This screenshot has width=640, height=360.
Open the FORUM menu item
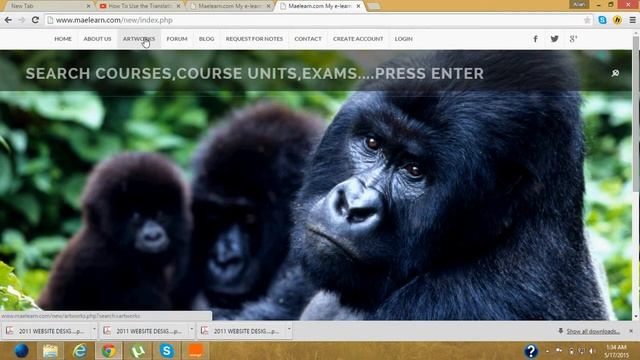[x=177, y=39]
